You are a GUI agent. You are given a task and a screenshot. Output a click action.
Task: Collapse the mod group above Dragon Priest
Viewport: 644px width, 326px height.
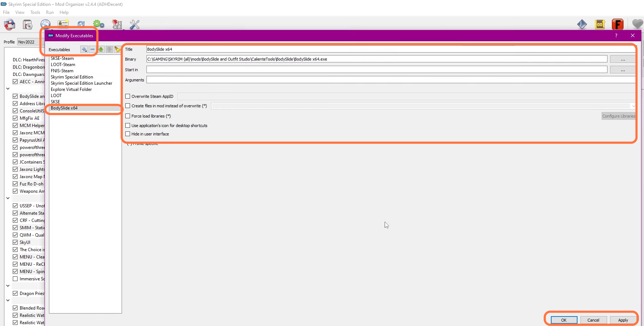point(8,286)
